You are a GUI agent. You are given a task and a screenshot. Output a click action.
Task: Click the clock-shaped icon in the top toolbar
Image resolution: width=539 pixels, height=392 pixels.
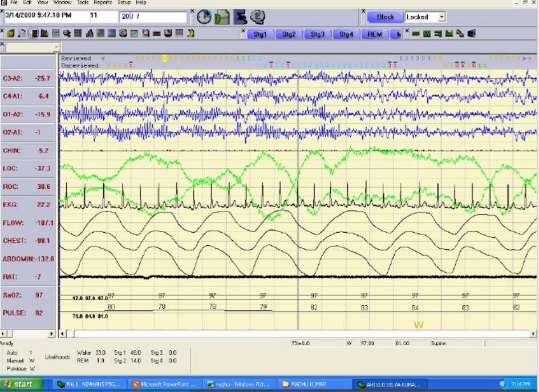(x=204, y=17)
